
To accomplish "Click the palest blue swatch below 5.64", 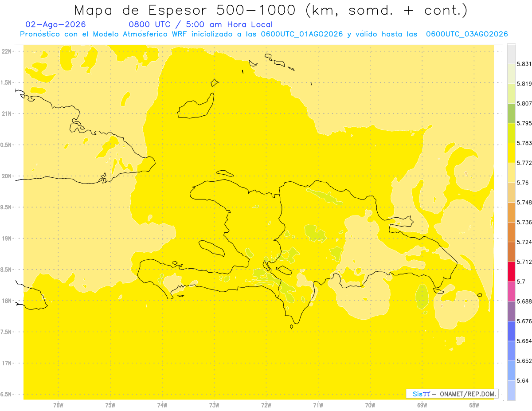I will coord(511,391).
